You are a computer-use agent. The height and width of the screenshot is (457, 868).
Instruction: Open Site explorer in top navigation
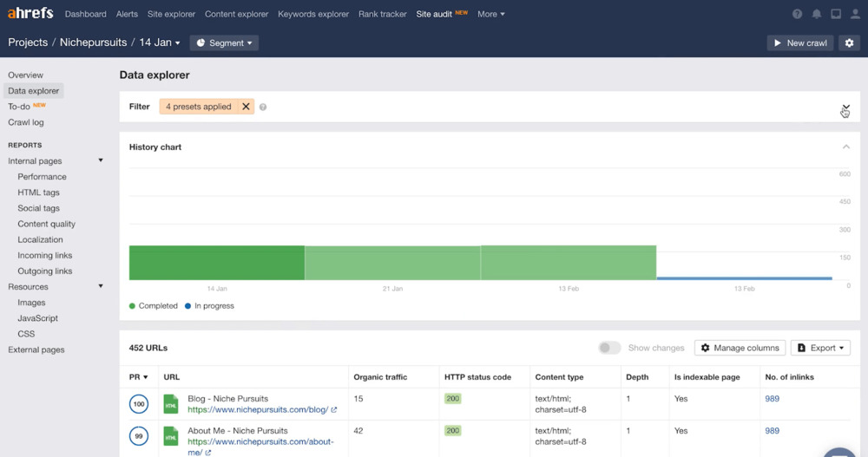coord(171,15)
